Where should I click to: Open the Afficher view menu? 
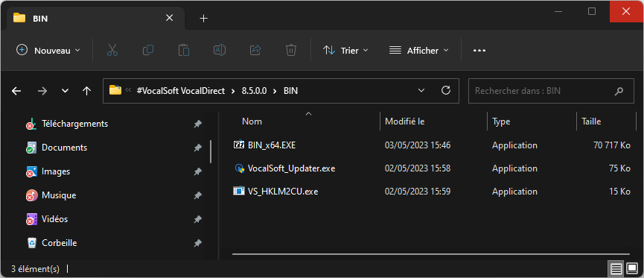[419, 50]
